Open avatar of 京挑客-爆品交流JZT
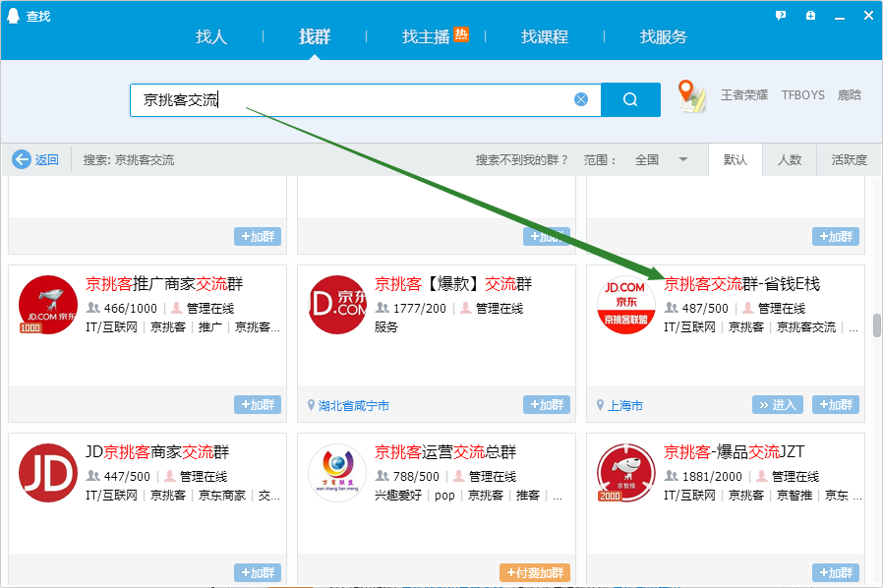The height and width of the screenshot is (588, 883). 626,473
